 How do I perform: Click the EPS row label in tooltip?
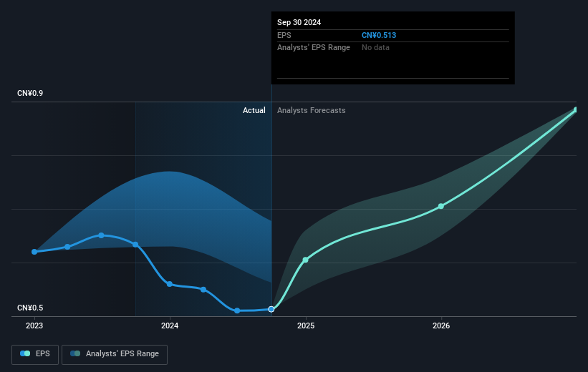point(284,35)
